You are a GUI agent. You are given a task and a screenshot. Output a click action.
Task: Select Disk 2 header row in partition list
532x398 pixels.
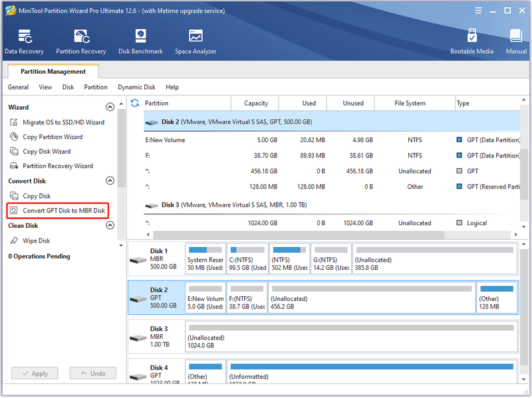point(332,122)
